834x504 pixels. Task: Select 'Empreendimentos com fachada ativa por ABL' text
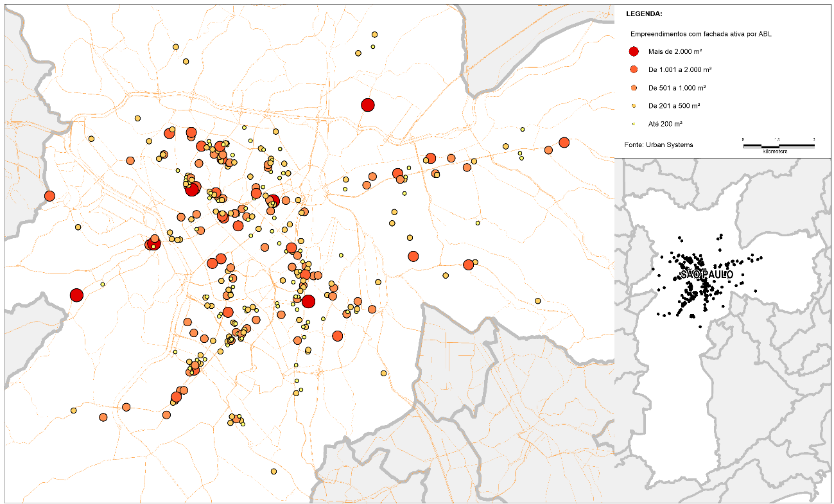coord(700,33)
